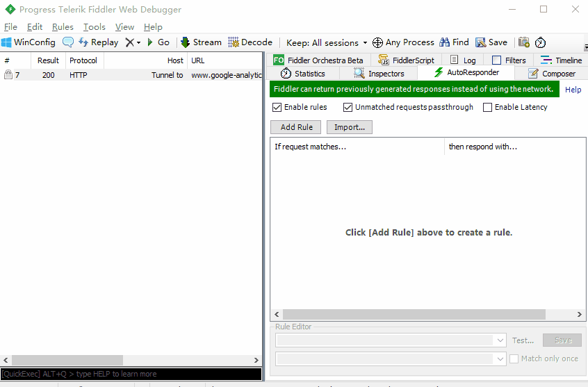Open the Log tab

tap(463, 60)
